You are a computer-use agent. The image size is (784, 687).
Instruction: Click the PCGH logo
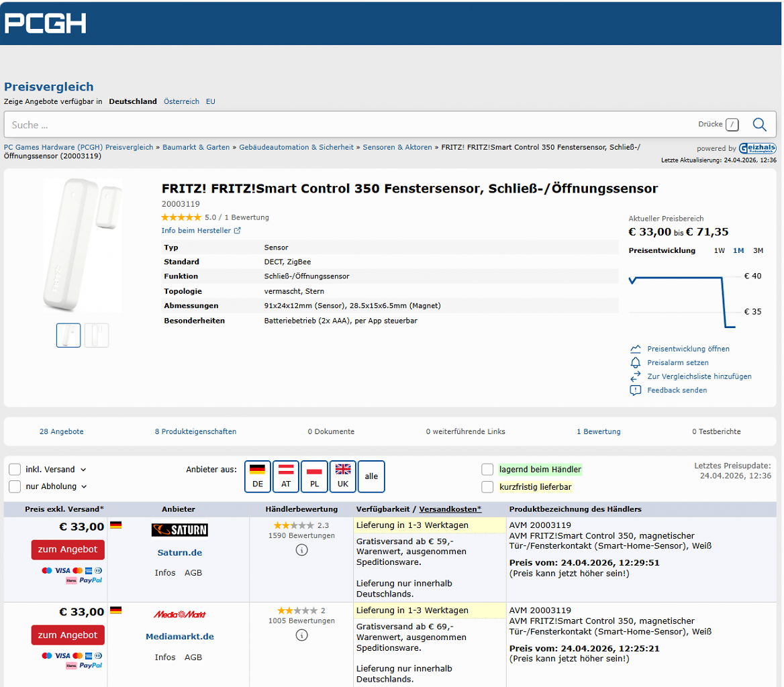click(x=45, y=23)
